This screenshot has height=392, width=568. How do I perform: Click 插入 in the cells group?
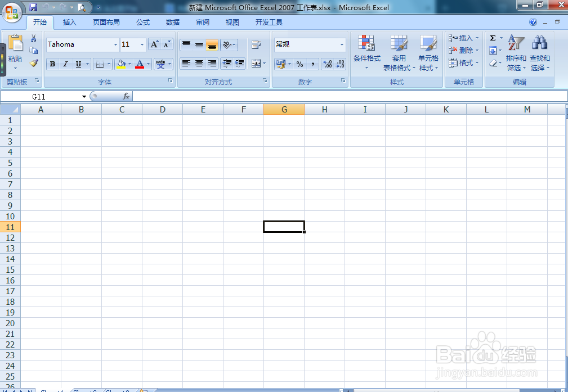464,38
